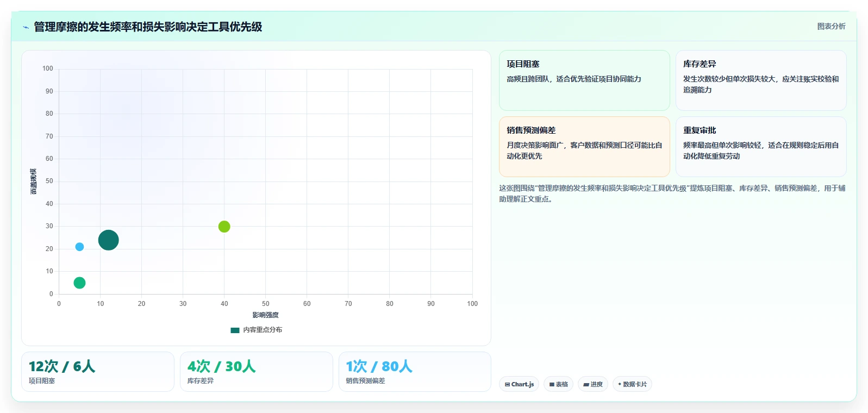The height and width of the screenshot is (413, 868).
Task: Select the dark teal bubble on chart
Action: pos(108,240)
